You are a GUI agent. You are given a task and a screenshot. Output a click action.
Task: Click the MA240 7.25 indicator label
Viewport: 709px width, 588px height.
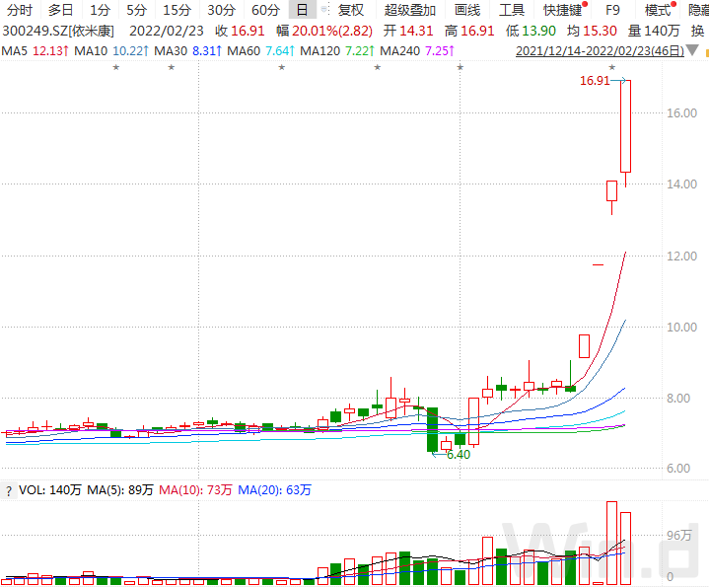[x=417, y=51]
